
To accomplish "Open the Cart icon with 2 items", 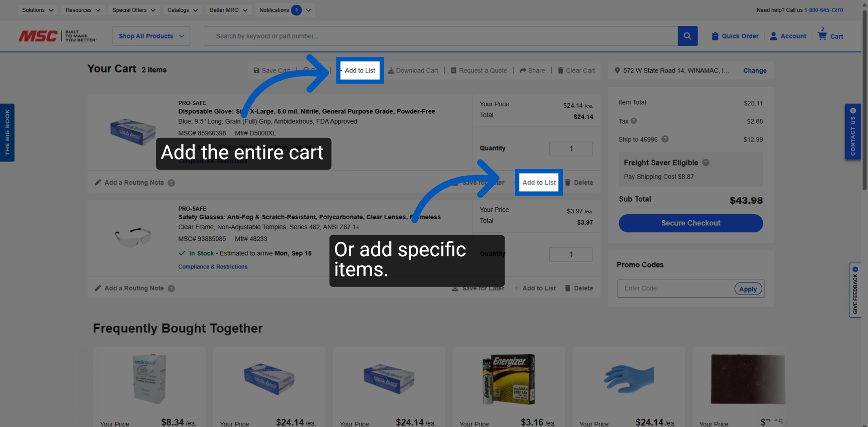I will tap(822, 36).
